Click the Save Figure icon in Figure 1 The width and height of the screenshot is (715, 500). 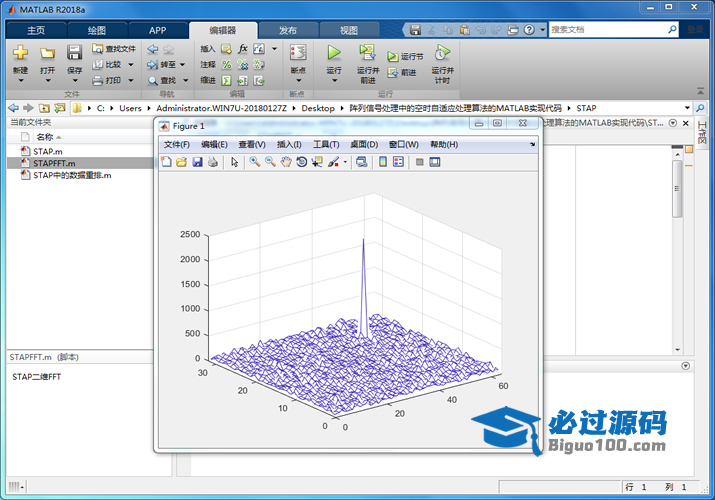[x=197, y=162]
